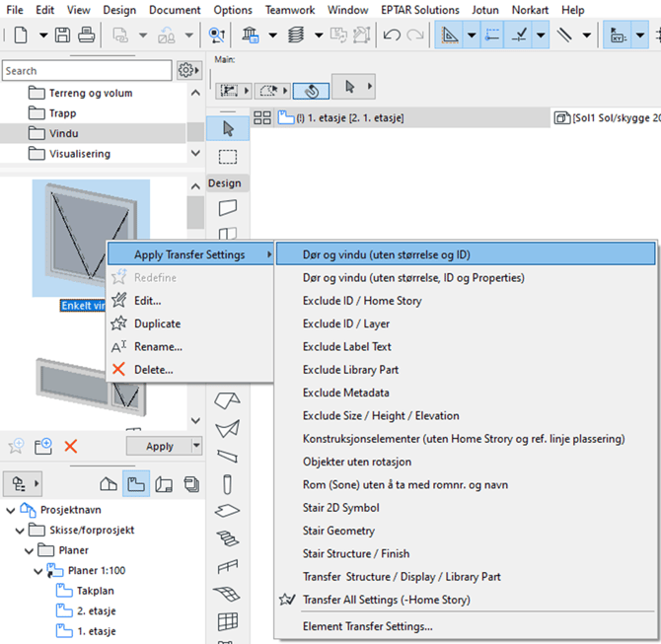Choose Exclude Label Text from submenu

pyautogui.click(x=346, y=346)
